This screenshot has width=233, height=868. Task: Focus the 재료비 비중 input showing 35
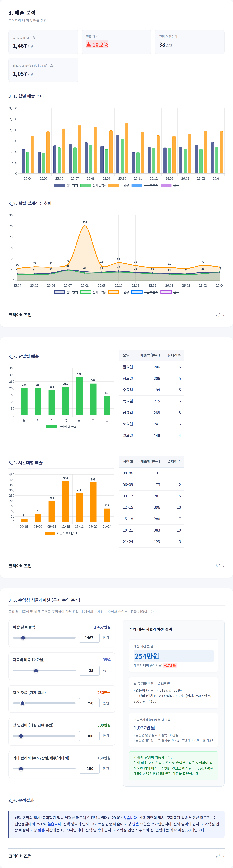click(x=89, y=671)
